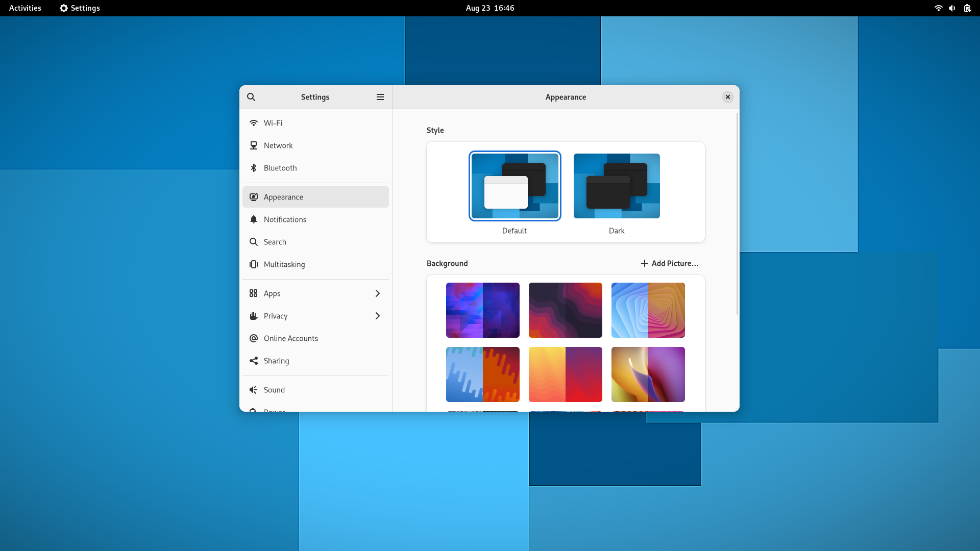Click the Sound speaker icon in sidebar
This screenshot has width=980, height=551.
pyautogui.click(x=254, y=390)
